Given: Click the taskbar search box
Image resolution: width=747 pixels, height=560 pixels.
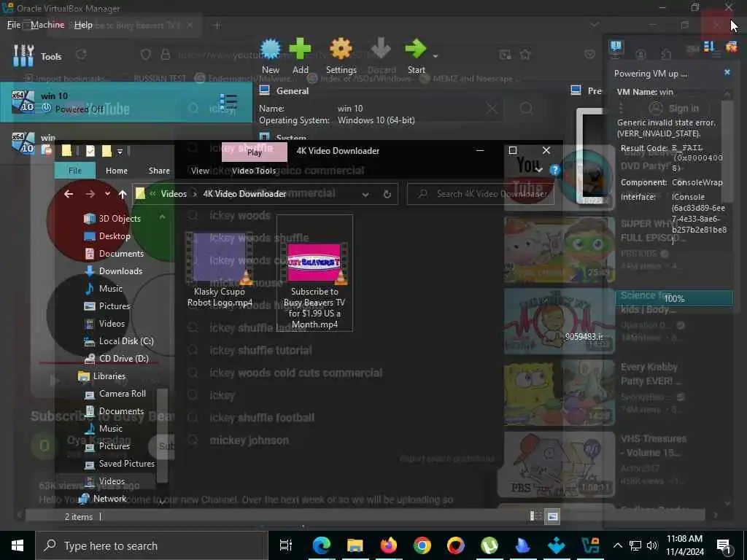Looking at the screenshot, I should tap(152, 545).
